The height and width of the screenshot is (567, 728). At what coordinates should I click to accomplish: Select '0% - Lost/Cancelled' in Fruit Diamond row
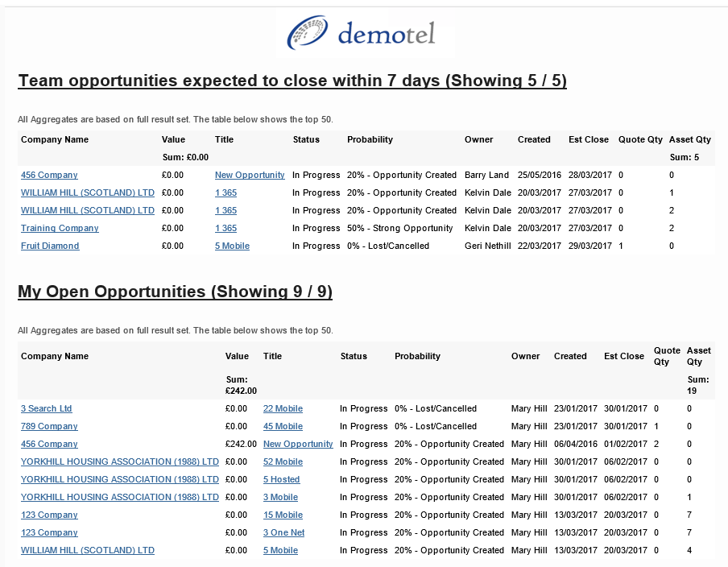pyautogui.click(x=388, y=246)
